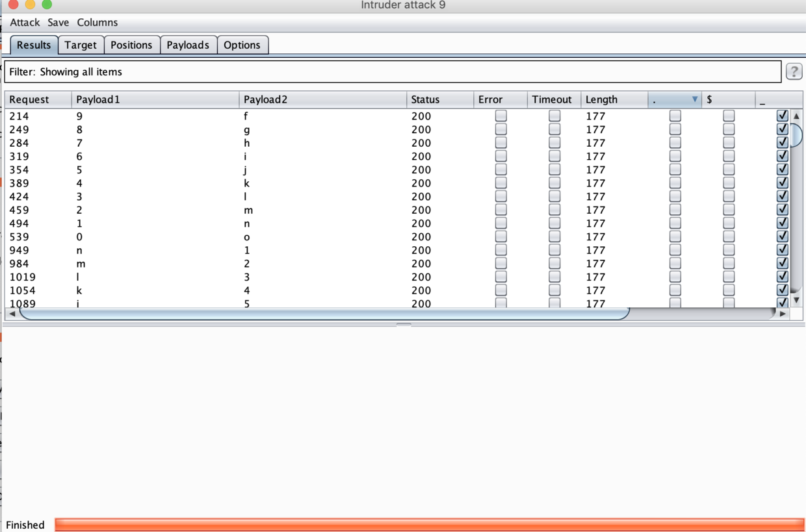Toggle Timeout checkbox for request 319

[x=554, y=156]
